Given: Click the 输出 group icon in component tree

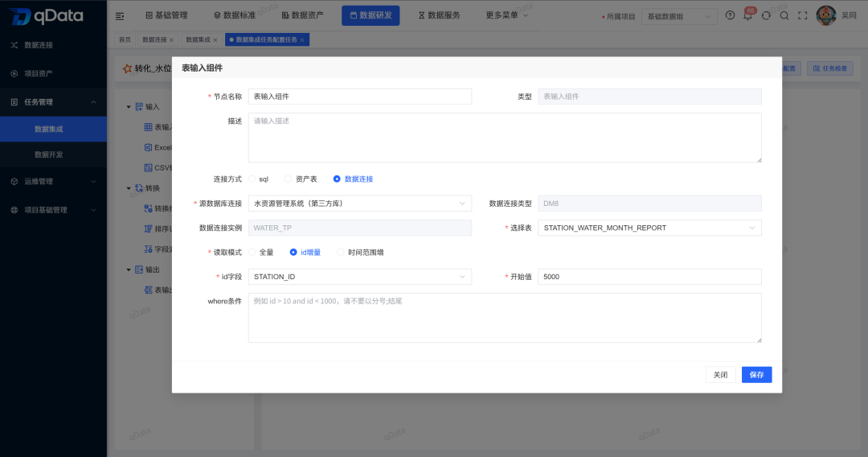Looking at the screenshot, I should (140, 270).
